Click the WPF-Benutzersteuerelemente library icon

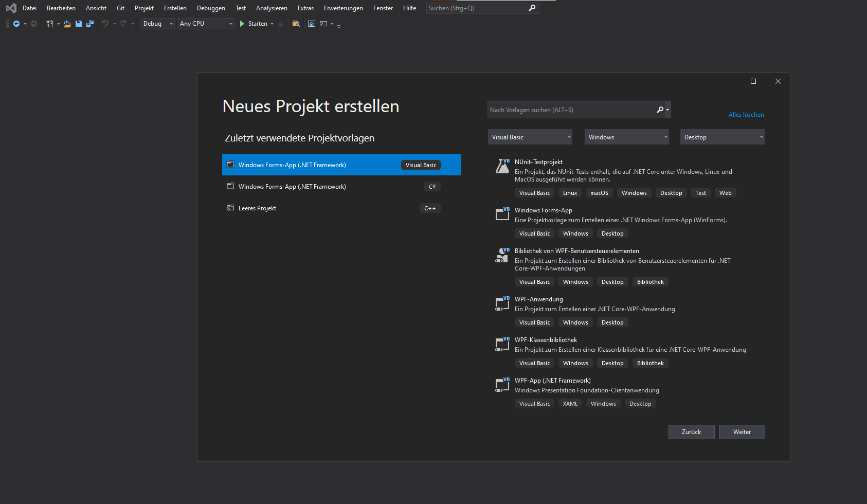tap(502, 255)
